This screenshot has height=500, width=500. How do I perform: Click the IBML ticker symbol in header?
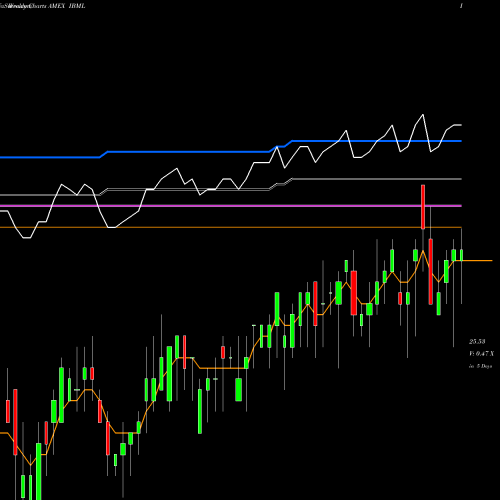point(76,6)
